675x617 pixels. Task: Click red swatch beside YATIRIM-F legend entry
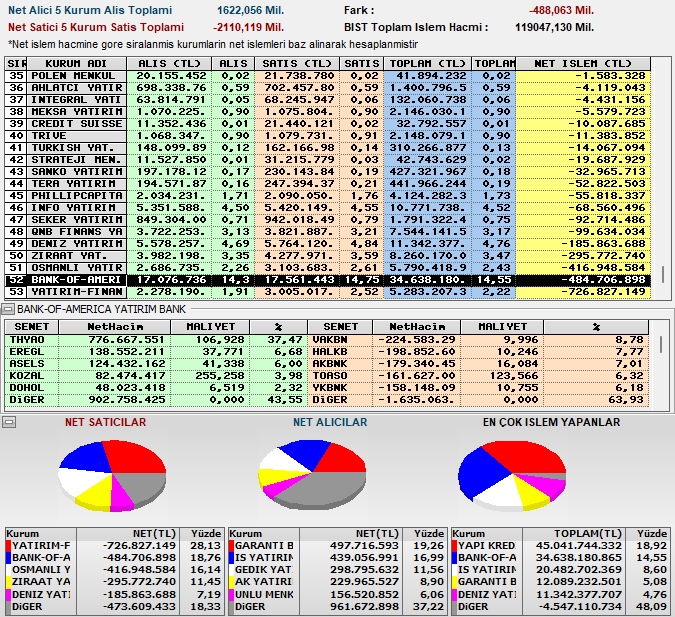pos(8,546)
